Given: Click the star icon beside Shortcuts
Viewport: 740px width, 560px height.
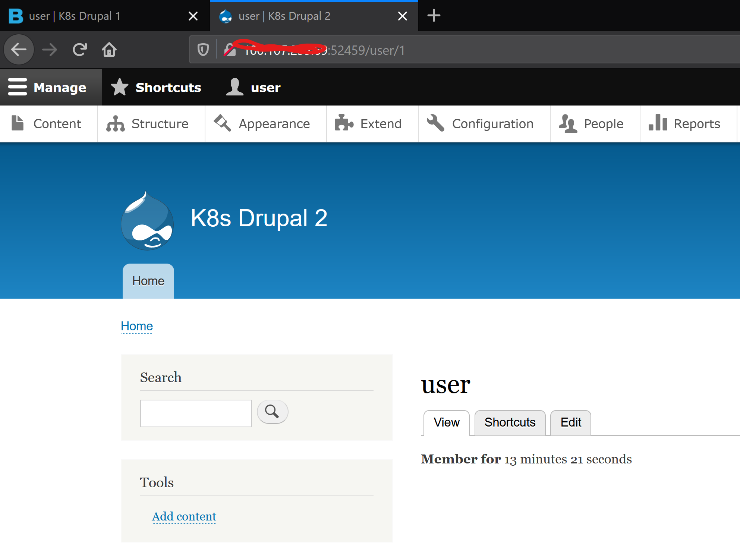Looking at the screenshot, I should click(120, 87).
